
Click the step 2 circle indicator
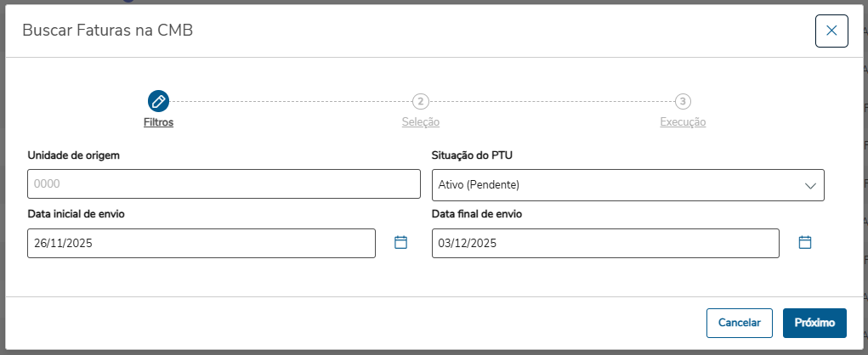point(421,101)
